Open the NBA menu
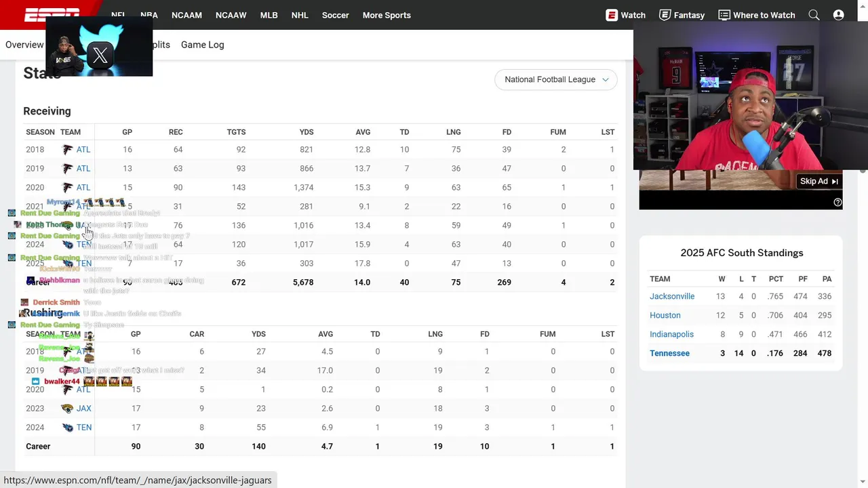Screen dimensions: 868x488 click(x=149, y=15)
